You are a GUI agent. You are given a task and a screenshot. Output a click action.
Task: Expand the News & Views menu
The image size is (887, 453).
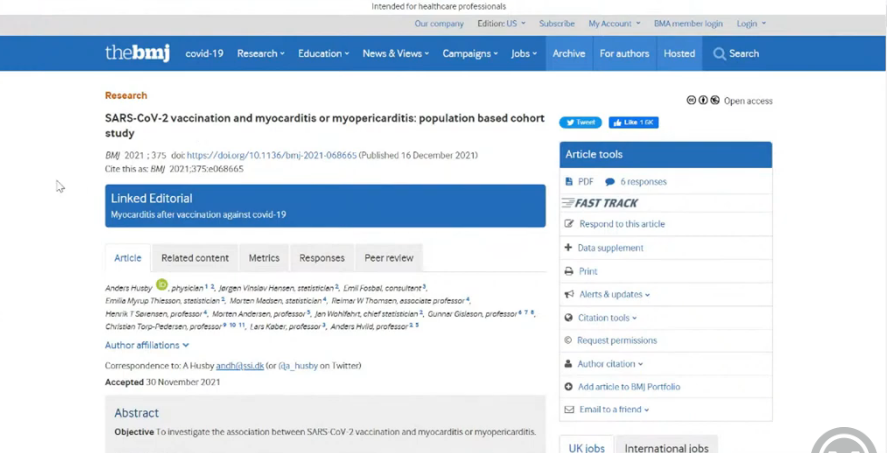[396, 54]
